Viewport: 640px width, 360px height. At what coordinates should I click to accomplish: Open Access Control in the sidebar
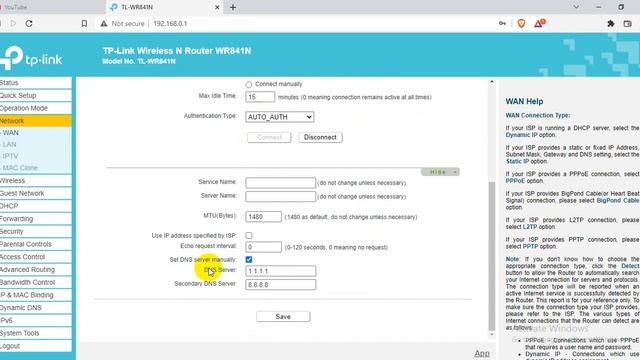click(x=36, y=257)
